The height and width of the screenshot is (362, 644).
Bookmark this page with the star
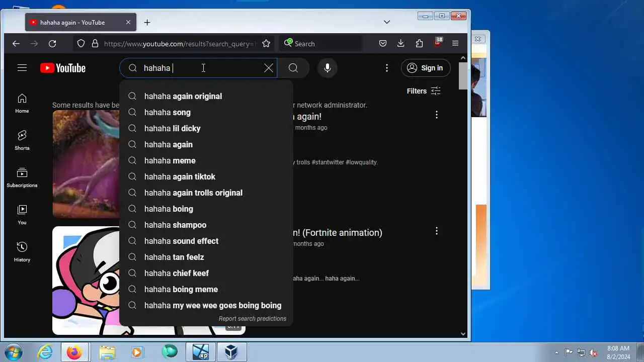coord(266,44)
